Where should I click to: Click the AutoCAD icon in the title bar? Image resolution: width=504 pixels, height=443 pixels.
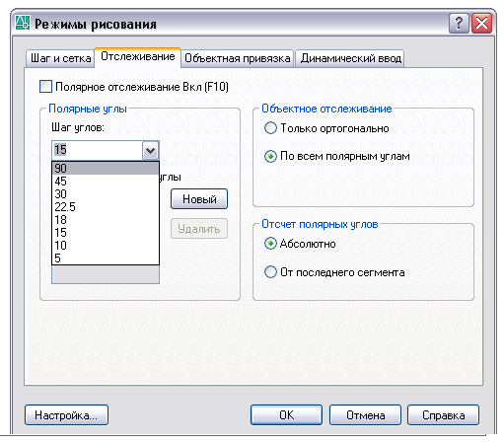(23, 23)
